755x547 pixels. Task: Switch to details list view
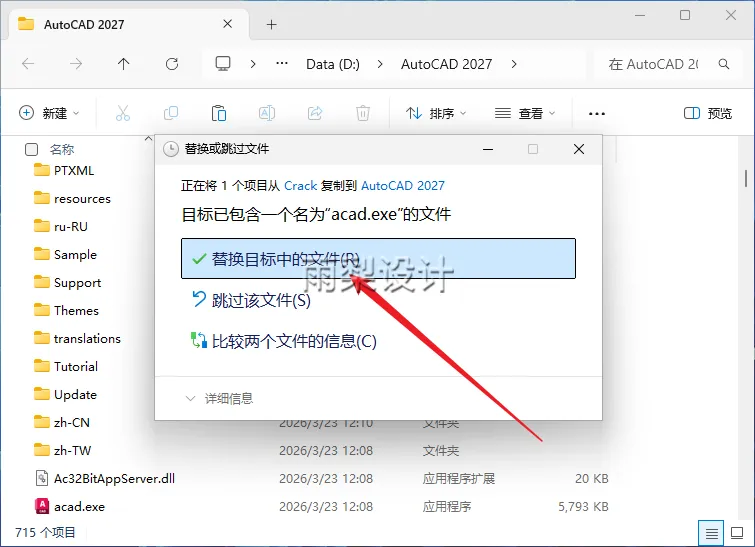point(711,533)
